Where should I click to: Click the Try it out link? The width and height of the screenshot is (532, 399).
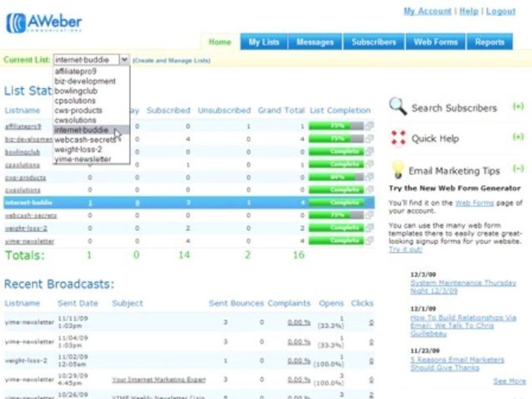(x=406, y=249)
